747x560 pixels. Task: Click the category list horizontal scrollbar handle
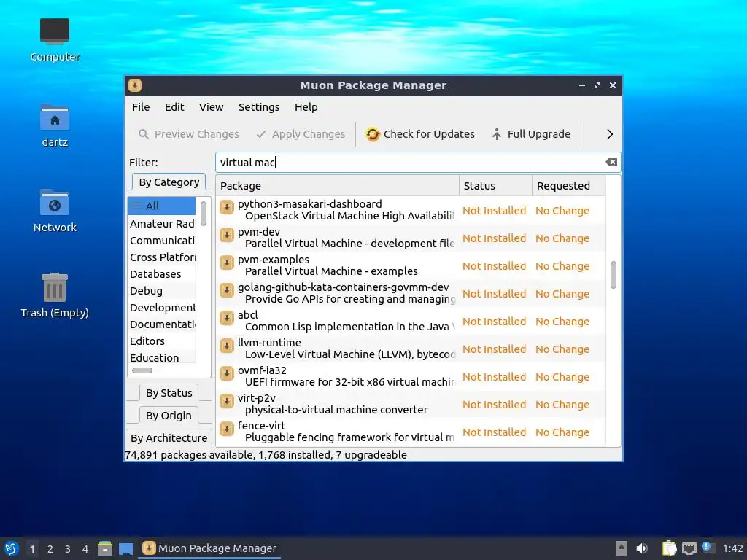tap(142, 370)
